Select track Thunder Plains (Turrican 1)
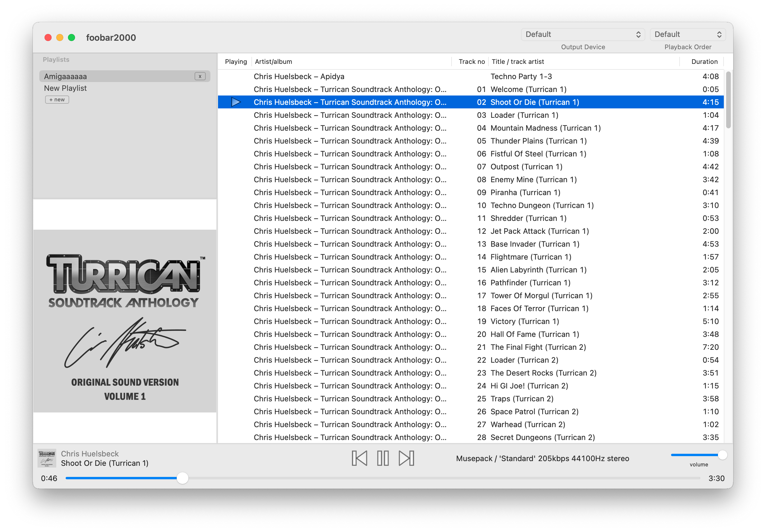 (471, 141)
